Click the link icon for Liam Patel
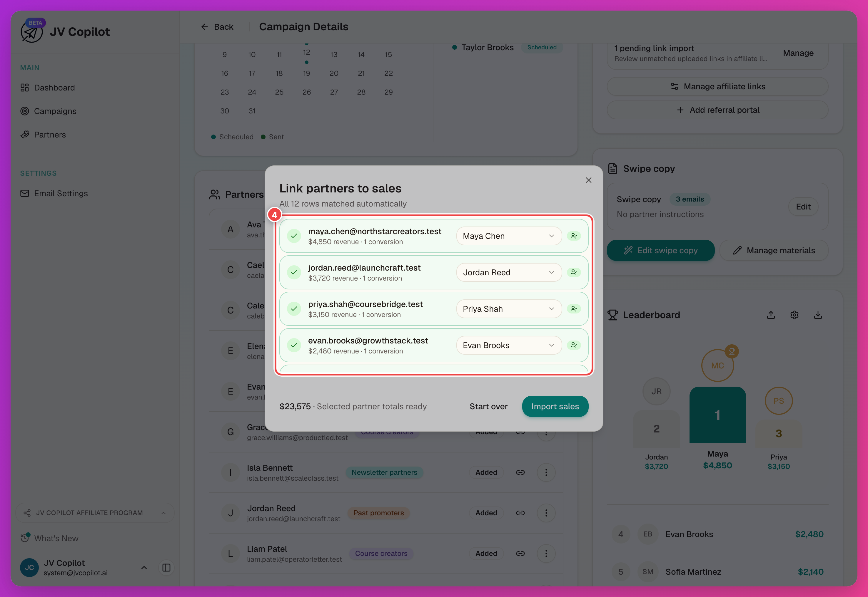Viewport: 868px width, 597px height. 520,553
